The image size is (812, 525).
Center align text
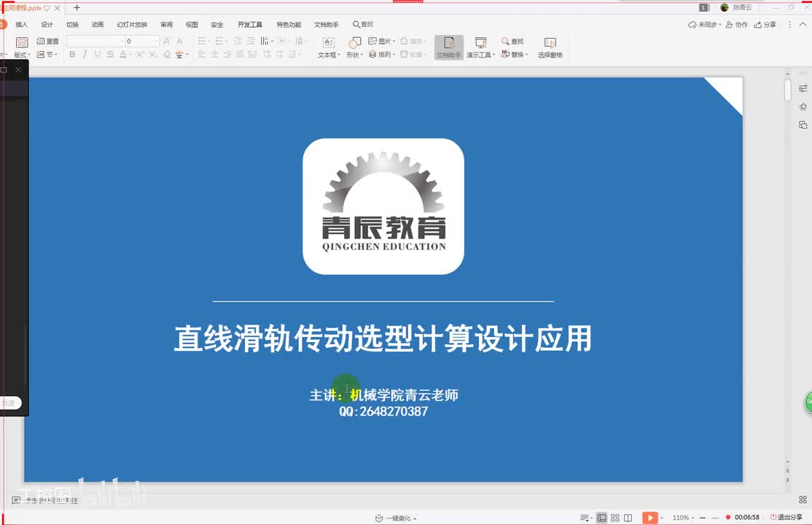pyautogui.click(x=214, y=54)
